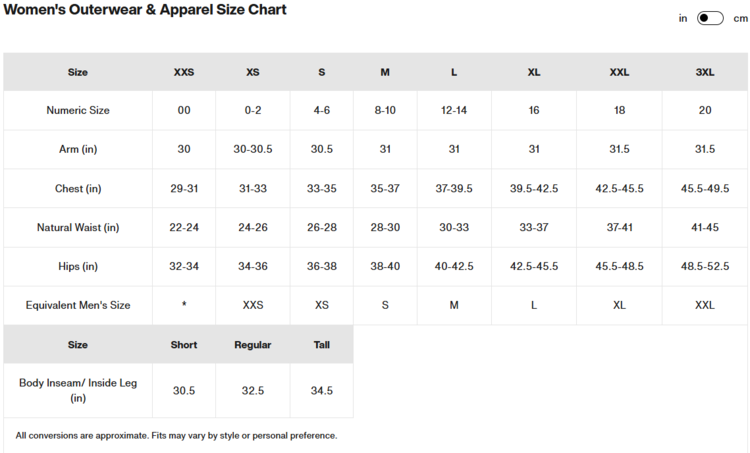The height and width of the screenshot is (453, 750).
Task: Select the XL size column header
Action: (534, 72)
